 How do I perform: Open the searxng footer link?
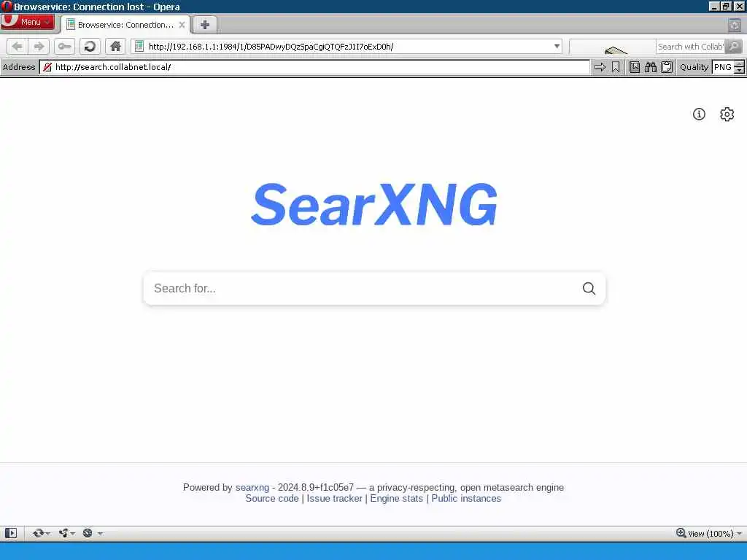[252, 487]
